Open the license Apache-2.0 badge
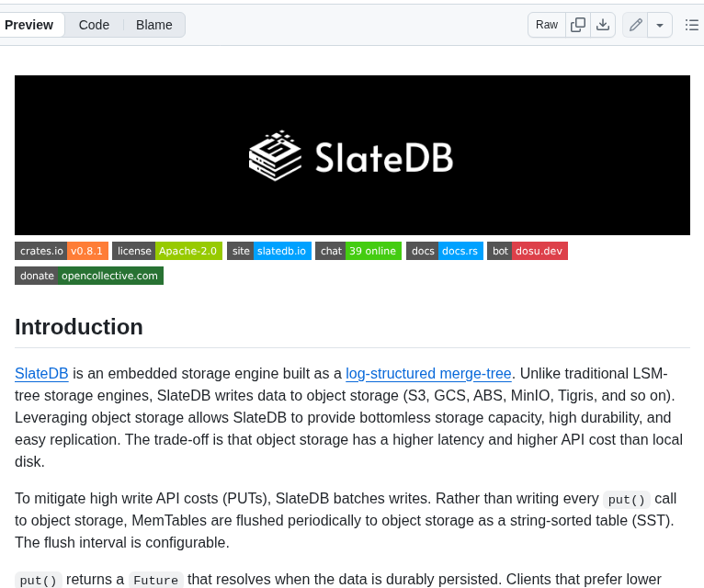The width and height of the screenshot is (704, 588). [167, 251]
